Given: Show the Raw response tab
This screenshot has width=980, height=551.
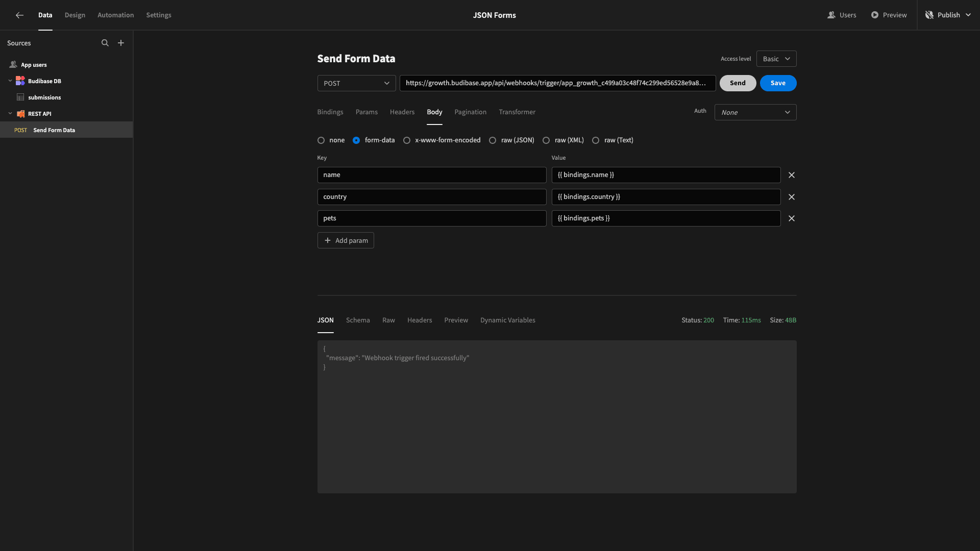Looking at the screenshot, I should (388, 320).
